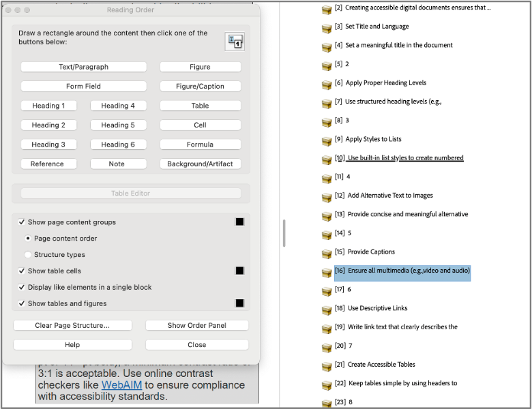Open color swatch for page content groups
Viewport: 532px width, 409px height.
pyautogui.click(x=239, y=222)
